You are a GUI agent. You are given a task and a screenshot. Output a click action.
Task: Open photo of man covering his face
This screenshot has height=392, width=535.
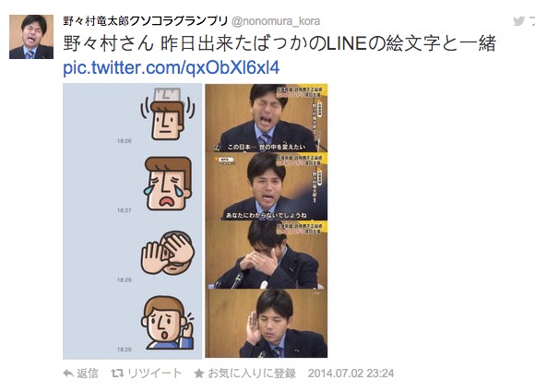[267, 255]
